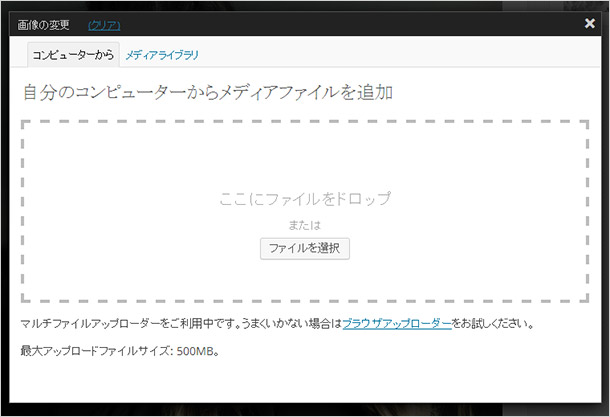Click the (クリア) link in title bar
This screenshot has width=610, height=417.
click(104, 25)
